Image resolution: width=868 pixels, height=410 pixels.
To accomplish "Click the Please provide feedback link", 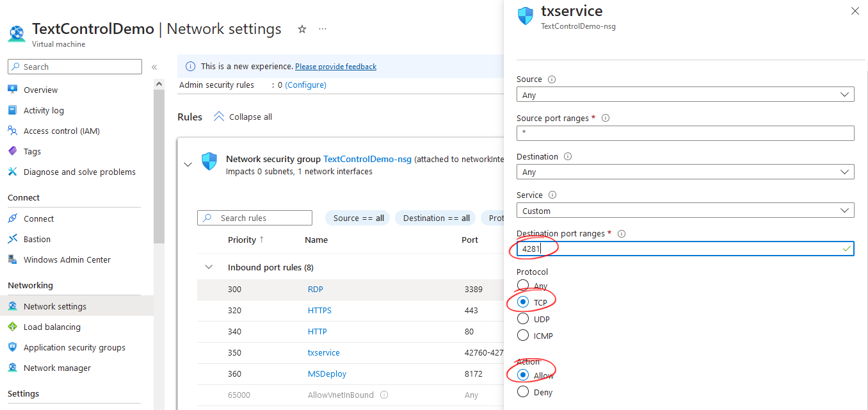I will click(x=335, y=67).
